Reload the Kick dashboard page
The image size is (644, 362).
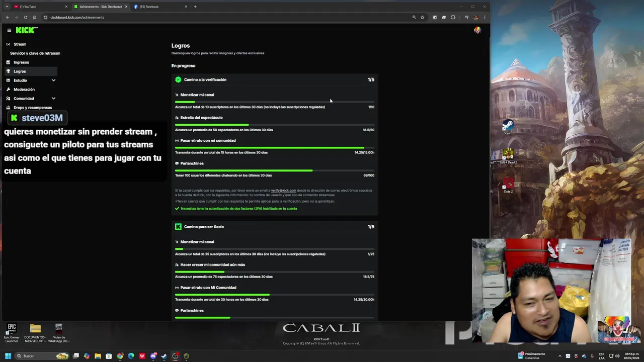[26, 17]
